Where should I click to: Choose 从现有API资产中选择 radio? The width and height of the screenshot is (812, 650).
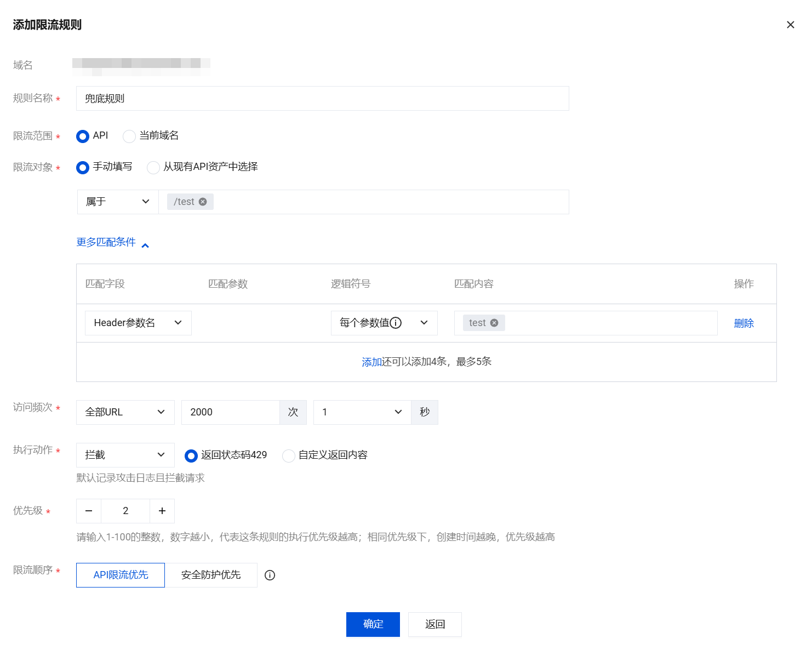tap(153, 167)
